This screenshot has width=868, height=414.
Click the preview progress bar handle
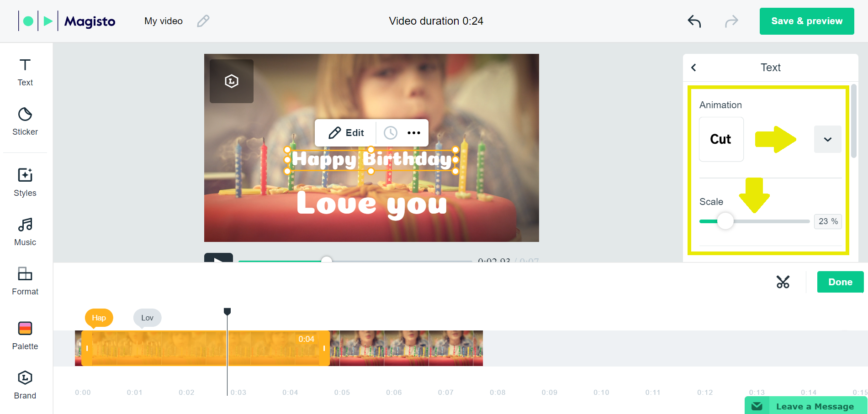coord(326,260)
